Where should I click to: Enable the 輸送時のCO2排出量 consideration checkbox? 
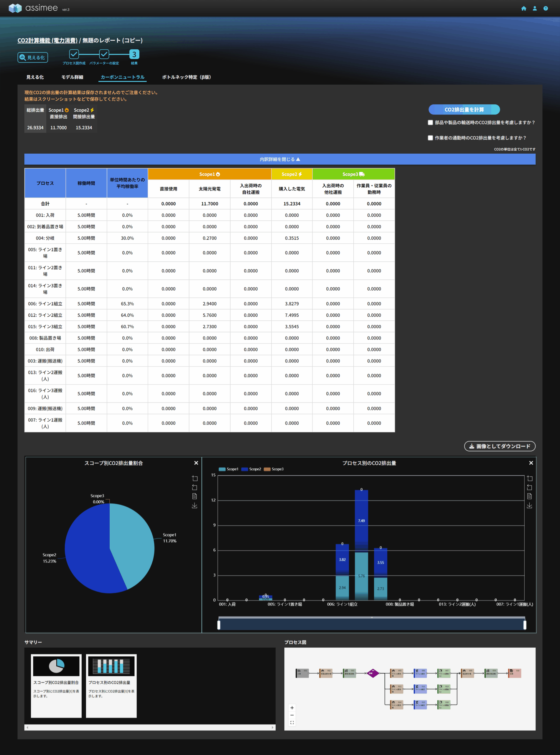(431, 122)
